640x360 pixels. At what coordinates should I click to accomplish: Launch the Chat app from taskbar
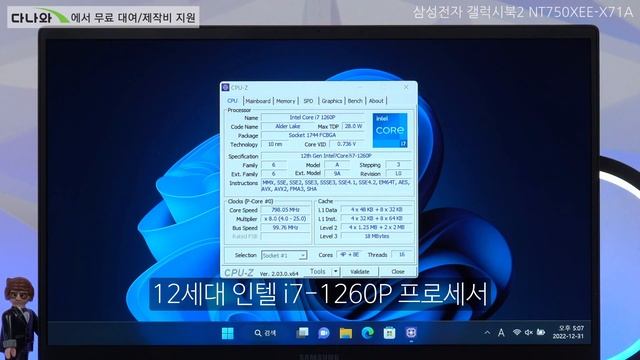click(324, 333)
